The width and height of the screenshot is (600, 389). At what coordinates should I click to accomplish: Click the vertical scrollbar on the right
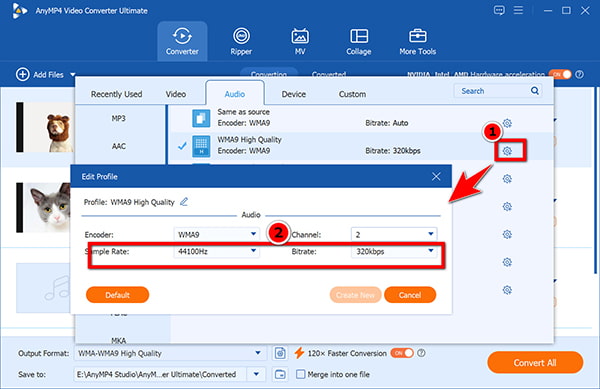[595, 180]
